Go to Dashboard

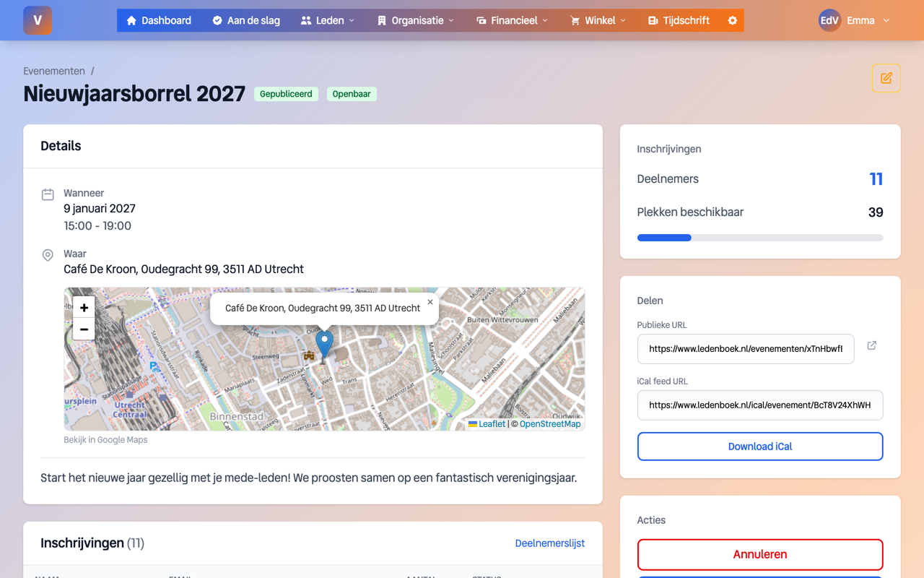159,20
